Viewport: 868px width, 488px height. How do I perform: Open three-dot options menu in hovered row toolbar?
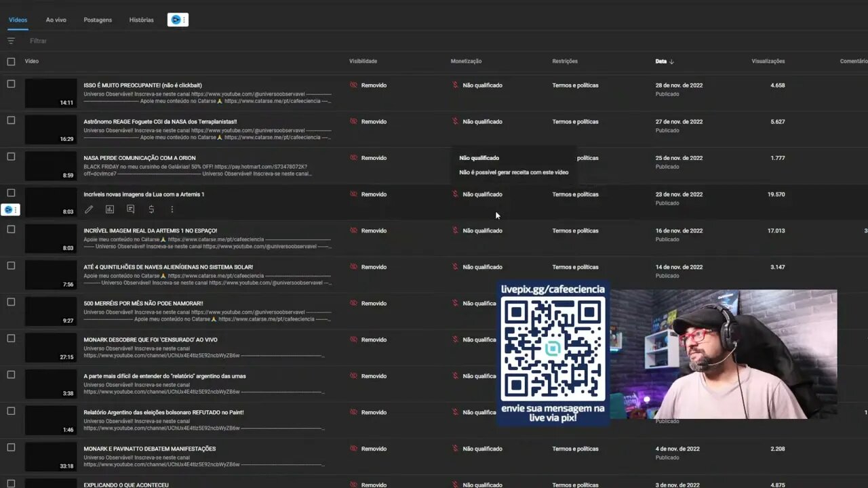(x=172, y=210)
